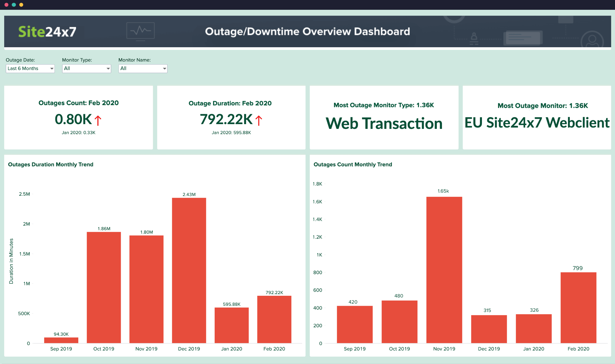The height and width of the screenshot is (364, 615).
Task: Select the Oct 2019 duration bar
Action: point(104,287)
